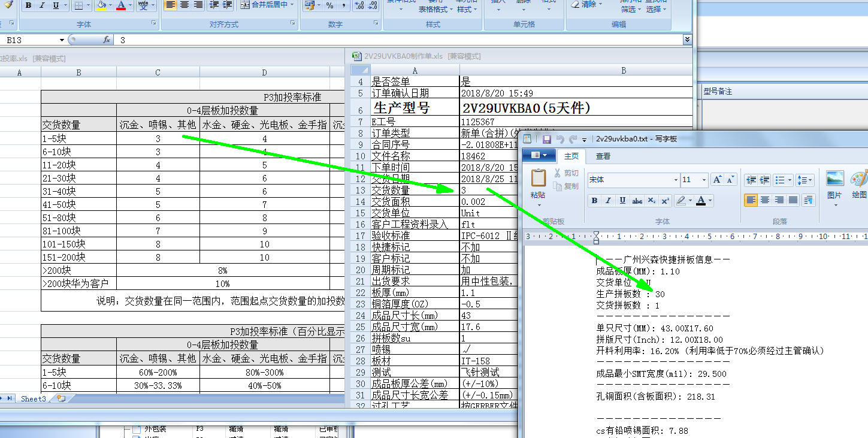
Task: Increase decimal places in Excel ribbon
Action: [359, 5]
